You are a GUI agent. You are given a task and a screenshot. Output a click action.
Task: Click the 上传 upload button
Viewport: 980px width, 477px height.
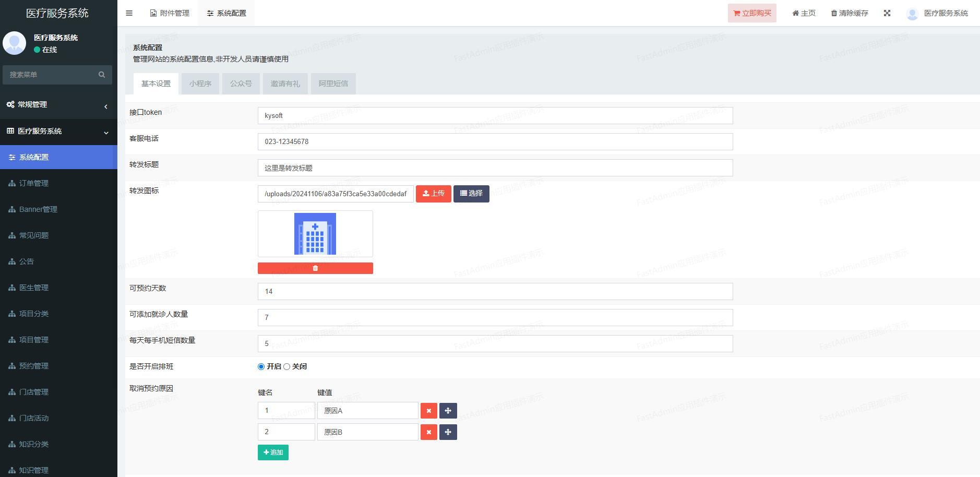(x=433, y=194)
